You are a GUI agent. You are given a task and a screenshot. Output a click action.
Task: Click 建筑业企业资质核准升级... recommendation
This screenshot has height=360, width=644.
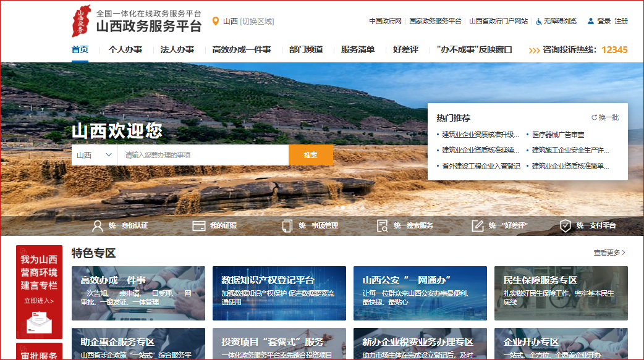pos(481,135)
